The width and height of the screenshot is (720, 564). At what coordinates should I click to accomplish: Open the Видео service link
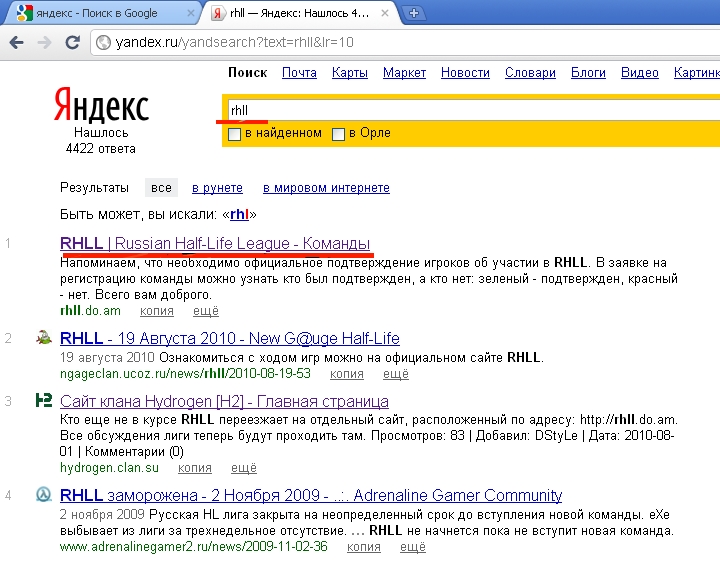640,73
